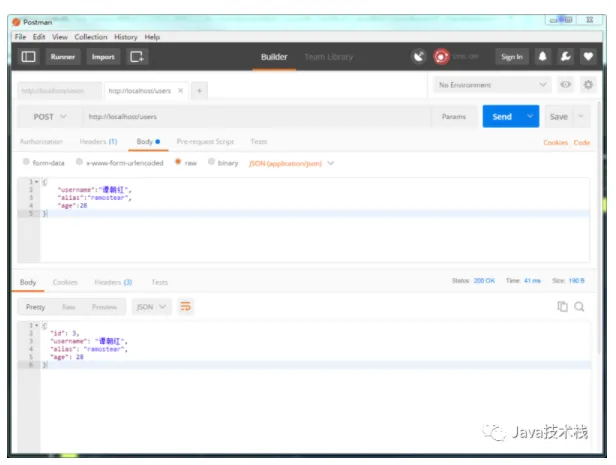The image size is (616, 465).
Task: Select form-data radio button
Action: click(x=26, y=162)
